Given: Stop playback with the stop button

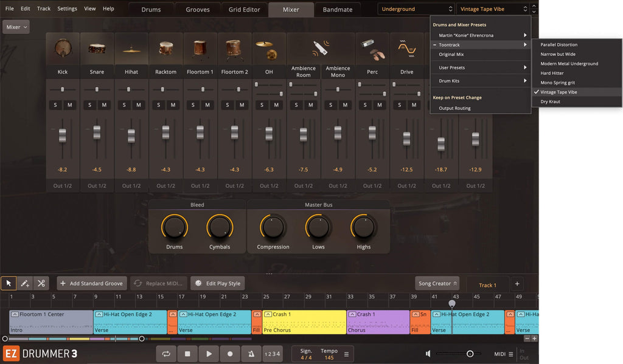Looking at the screenshot, I should coord(187,354).
